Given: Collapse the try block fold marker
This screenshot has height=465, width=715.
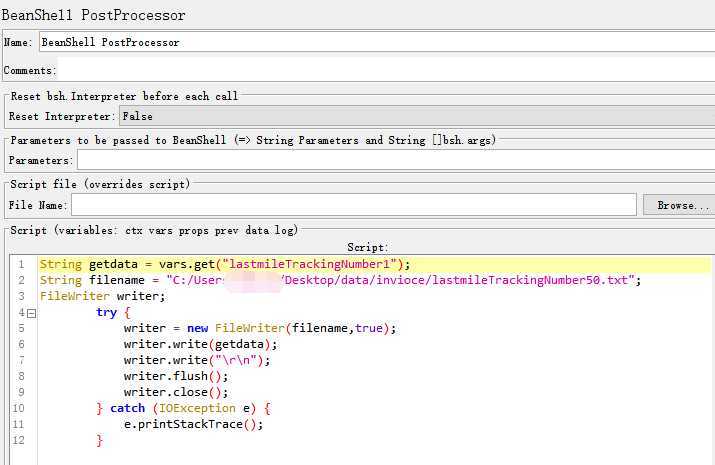Looking at the screenshot, I should [31, 313].
